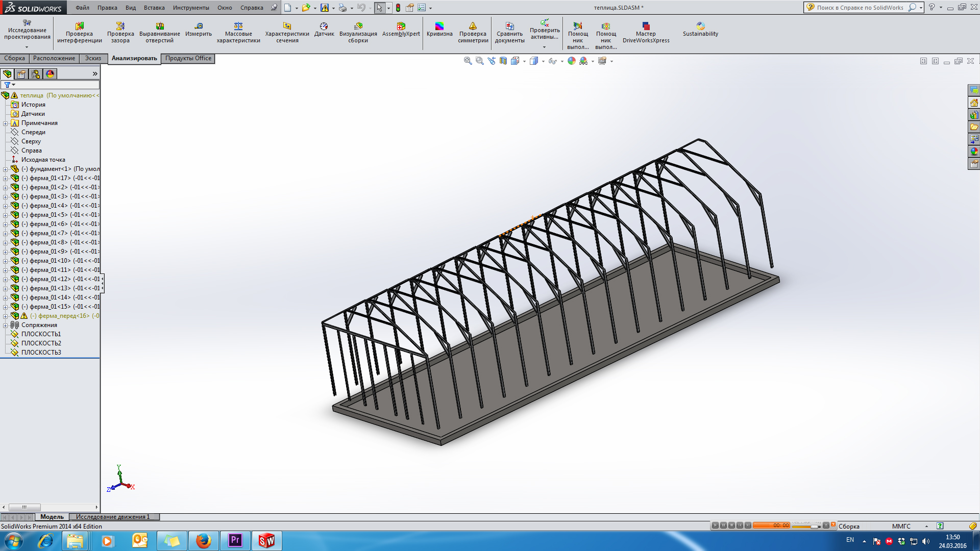980x551 pixels.
Task: Expand the фундамент<1> tree node
Action: pyautogui.click(x=6, y=169)
